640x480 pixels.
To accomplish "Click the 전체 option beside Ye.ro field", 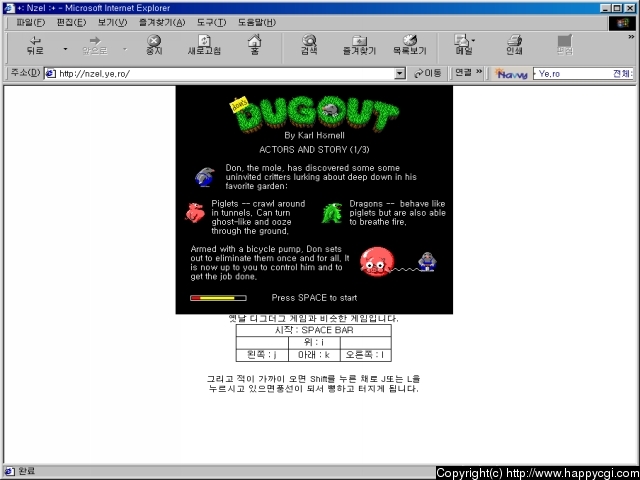I will point(623,74).
